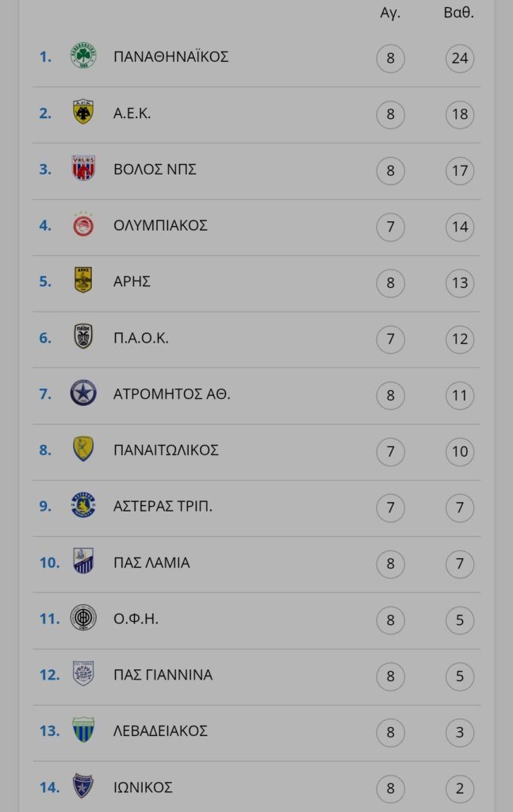Click the Asteras Tripolis blue round logo

[x=82, y=505]
